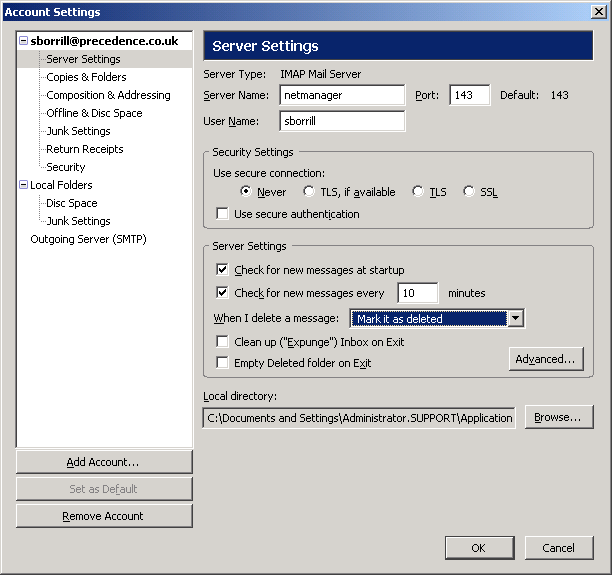Click the Advanced... button
612x575 pixels.
tap(546, 359)
